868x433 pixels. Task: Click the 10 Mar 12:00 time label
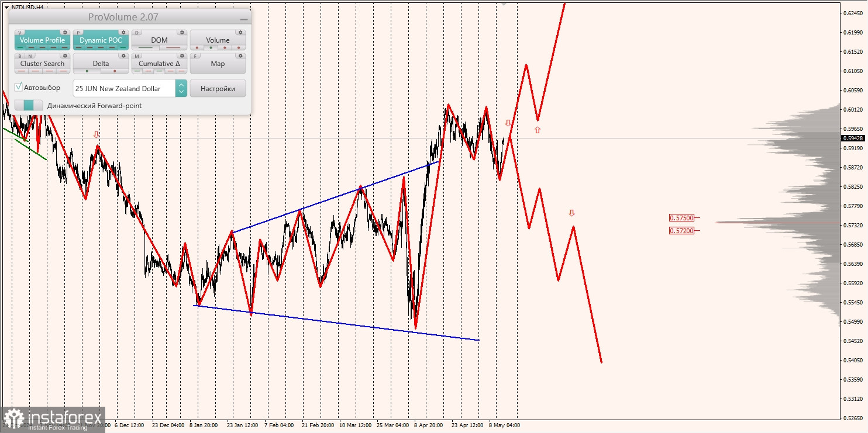click(355, 425)
